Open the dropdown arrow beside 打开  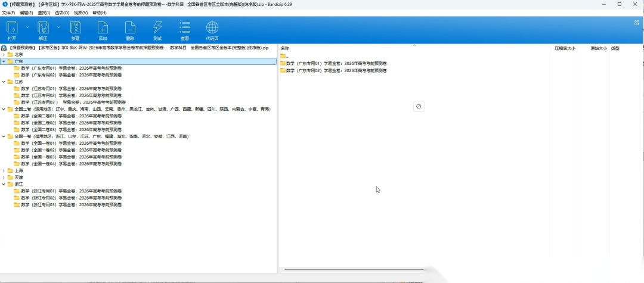coord(27,27)
